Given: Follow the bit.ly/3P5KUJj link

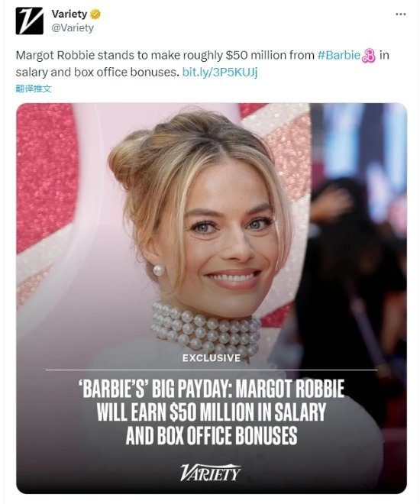Looking at the screenshot, I should click(220, 72).
